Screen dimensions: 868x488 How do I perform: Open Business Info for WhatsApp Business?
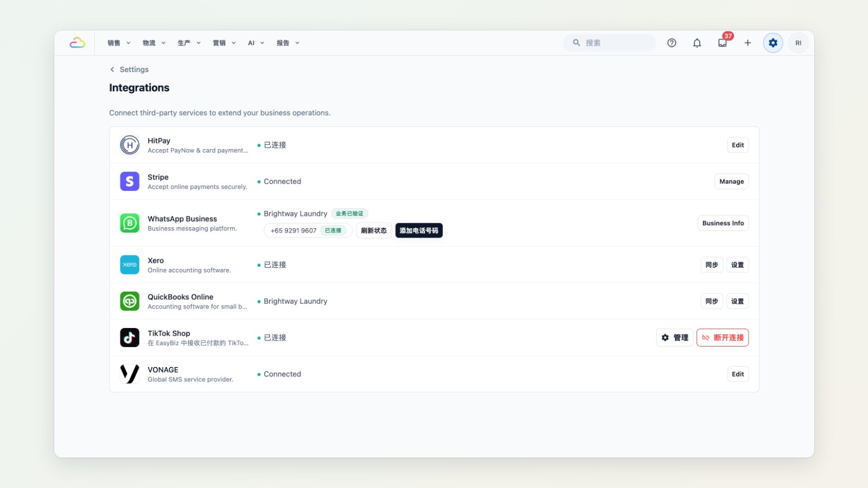[723, 223]
